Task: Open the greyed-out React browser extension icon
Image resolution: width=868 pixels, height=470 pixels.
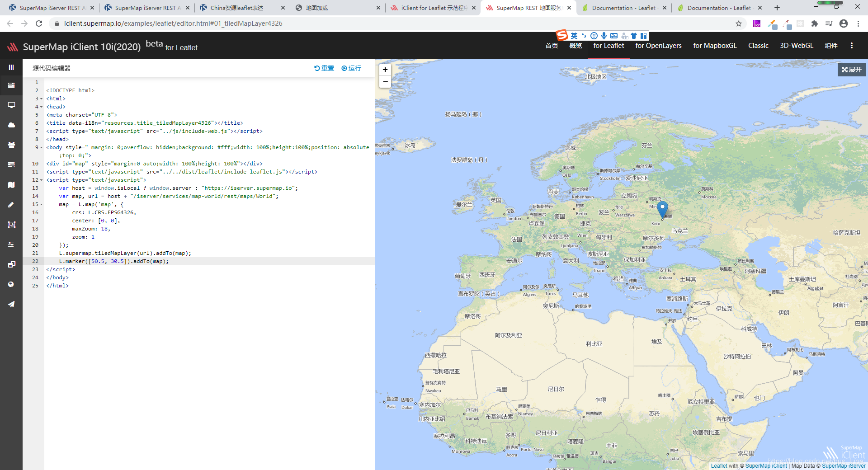Action: tap(800, 23)
